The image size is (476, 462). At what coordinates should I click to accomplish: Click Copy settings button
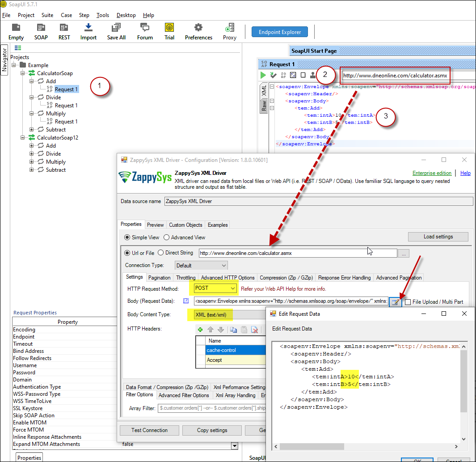[212, 430]
